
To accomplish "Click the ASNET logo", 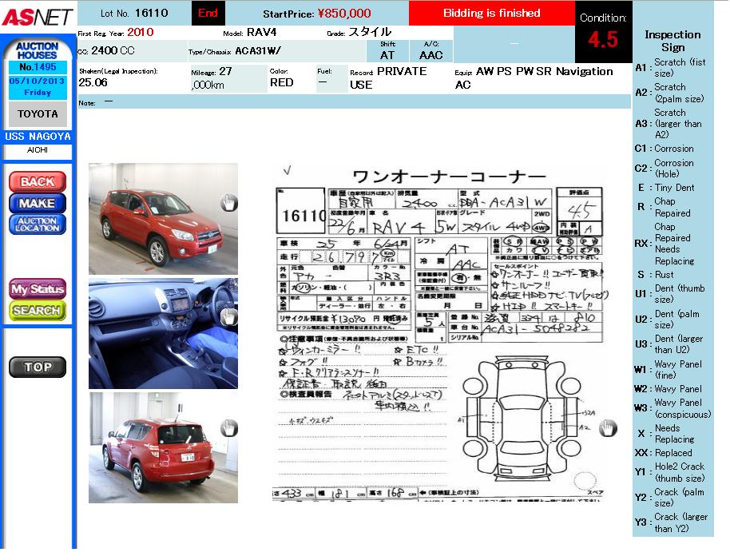I will [38, 16].
